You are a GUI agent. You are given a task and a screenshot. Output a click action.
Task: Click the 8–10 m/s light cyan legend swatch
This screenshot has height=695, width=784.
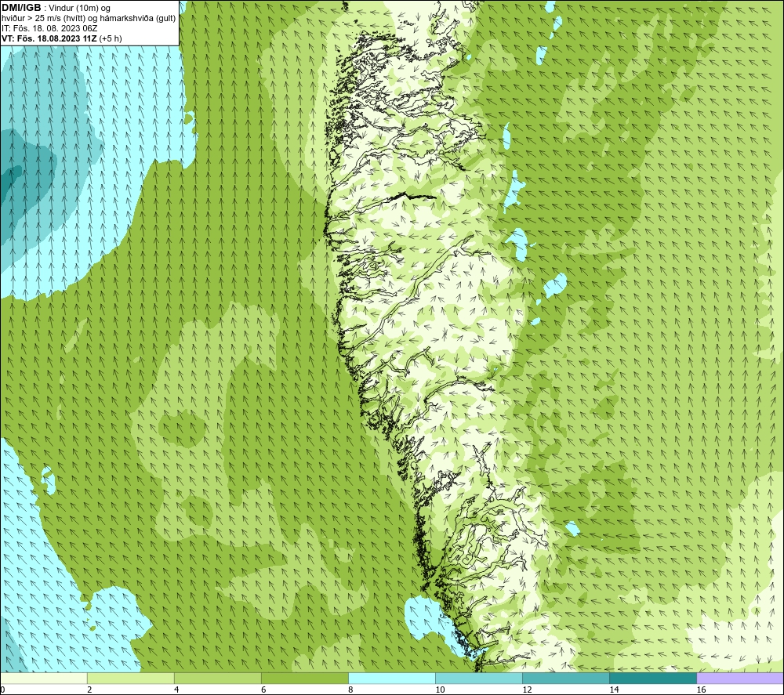point(391,678)
